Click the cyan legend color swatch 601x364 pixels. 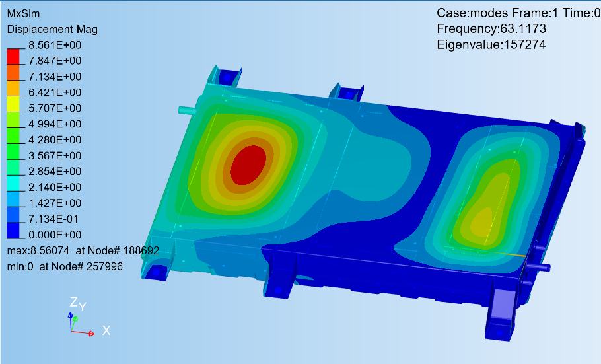point(13,184)
